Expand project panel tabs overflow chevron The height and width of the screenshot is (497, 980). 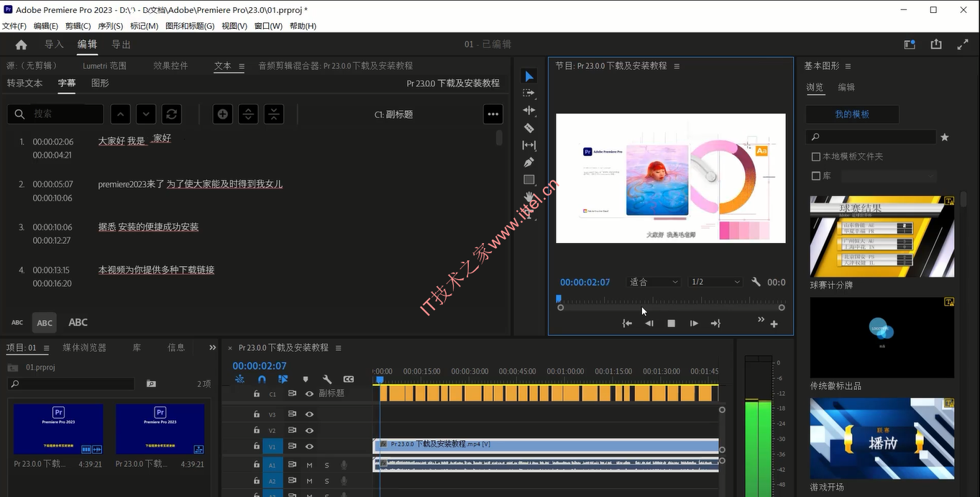pos(212,347)
